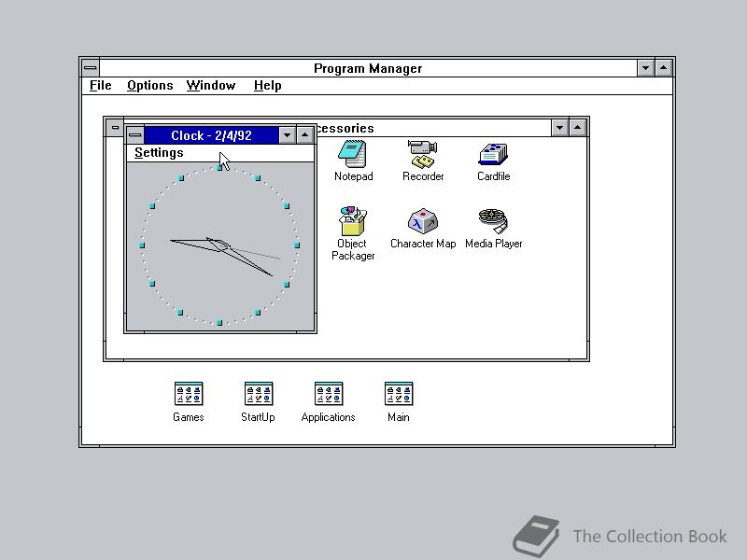The width and height of the screenshot is (747, 560).
Task: Open the Help menu
Action: coord(267,86)
